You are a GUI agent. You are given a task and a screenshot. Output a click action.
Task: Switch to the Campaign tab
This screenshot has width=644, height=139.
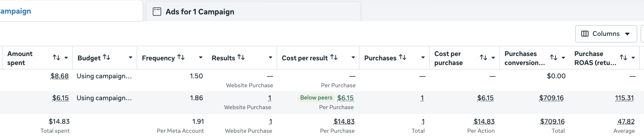click(71, 11)
